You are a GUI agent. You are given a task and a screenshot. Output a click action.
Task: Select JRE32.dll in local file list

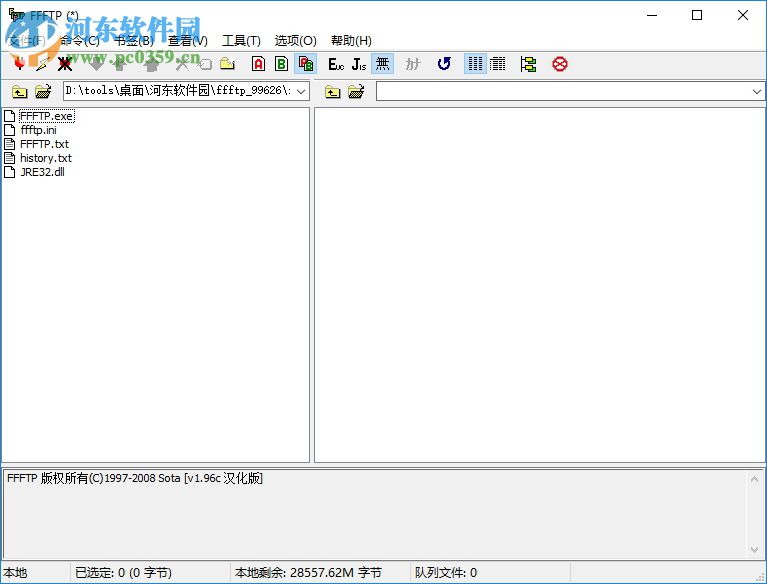42,172
